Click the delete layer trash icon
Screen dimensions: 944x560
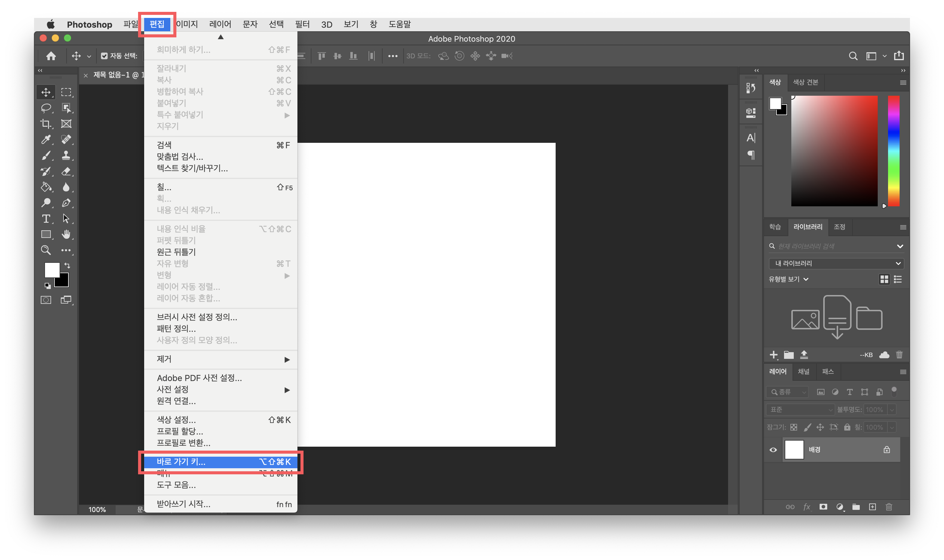click(x=889, y=507)
